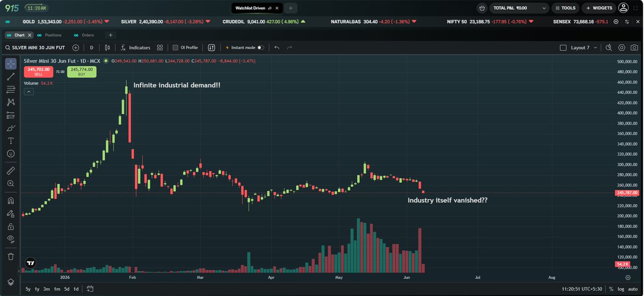Open the emoji icons tool
The width and height of the screenshot is (644, 296).
click(11, 154)
